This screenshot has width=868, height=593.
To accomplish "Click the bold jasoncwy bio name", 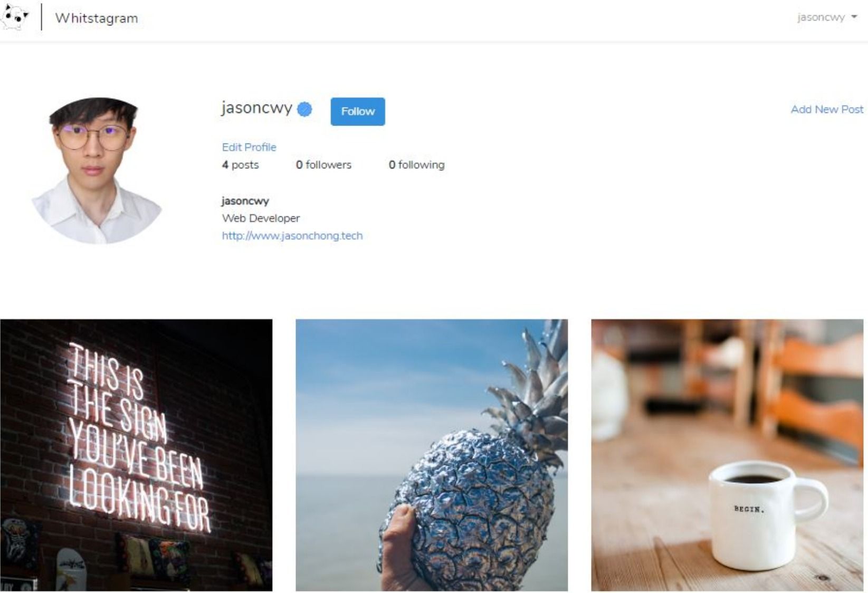I will pyautogui.click(x=245, y=201).
